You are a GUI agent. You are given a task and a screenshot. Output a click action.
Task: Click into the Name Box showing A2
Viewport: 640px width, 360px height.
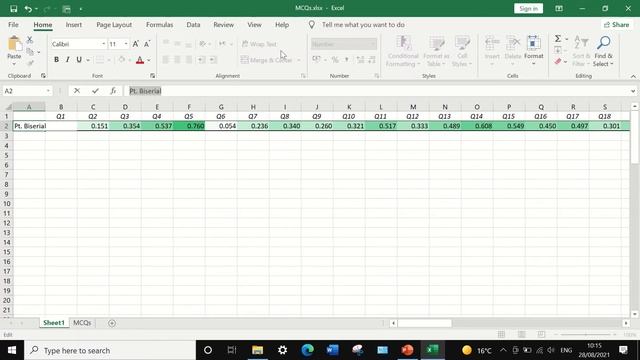click(x=24, y=91)
